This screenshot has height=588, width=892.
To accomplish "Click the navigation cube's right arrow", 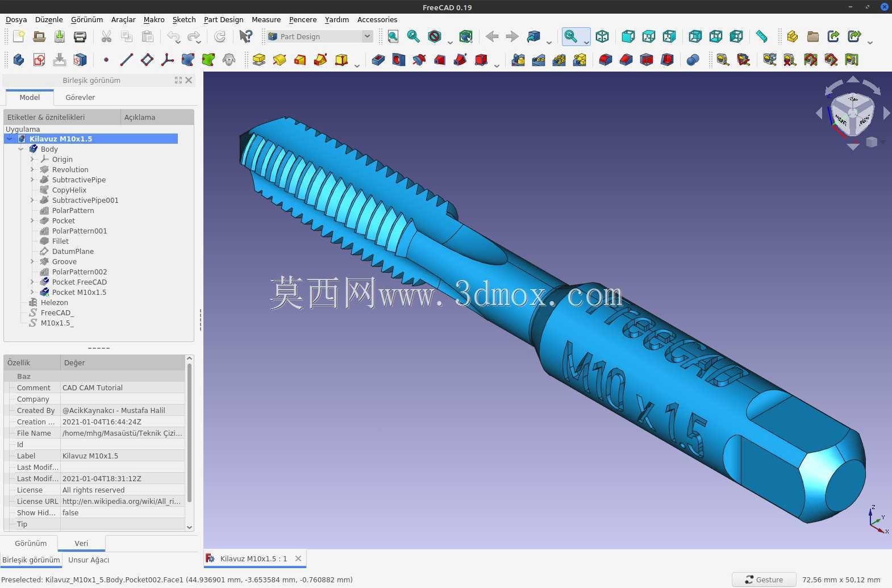I will click(x=886, y=114).
